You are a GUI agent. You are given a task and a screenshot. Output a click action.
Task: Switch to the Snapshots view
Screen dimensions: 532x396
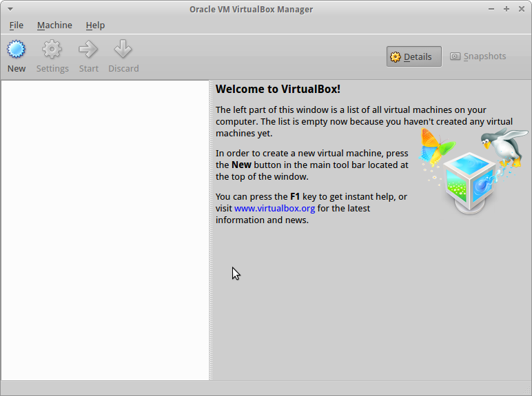(478, 56)
